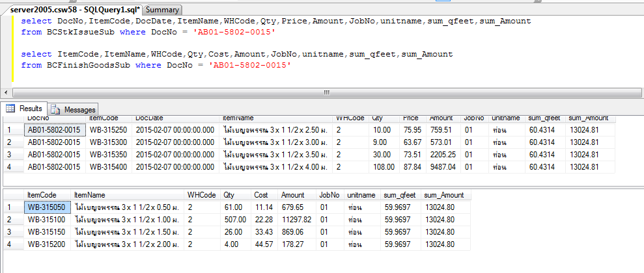Click the Qty value 61.00

[x=236, y=207]
